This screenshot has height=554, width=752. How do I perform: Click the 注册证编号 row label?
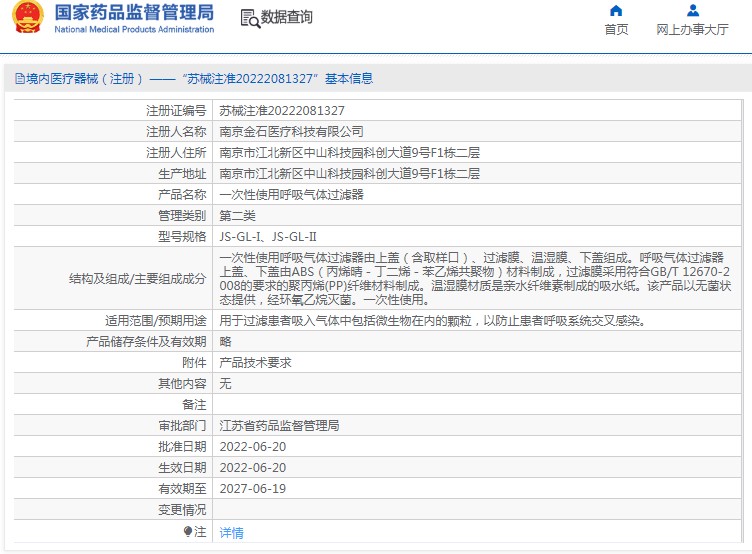coord(176,111)
